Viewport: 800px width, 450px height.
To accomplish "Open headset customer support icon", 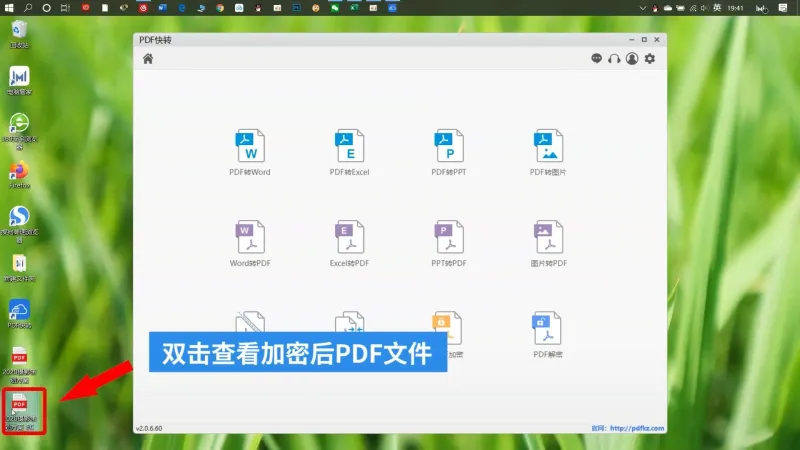I will pos(614,59).
